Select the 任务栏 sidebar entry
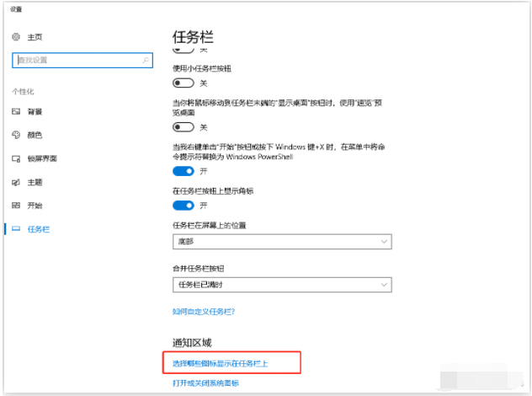This screenshot has width=532, height=396. coord(39,229)
